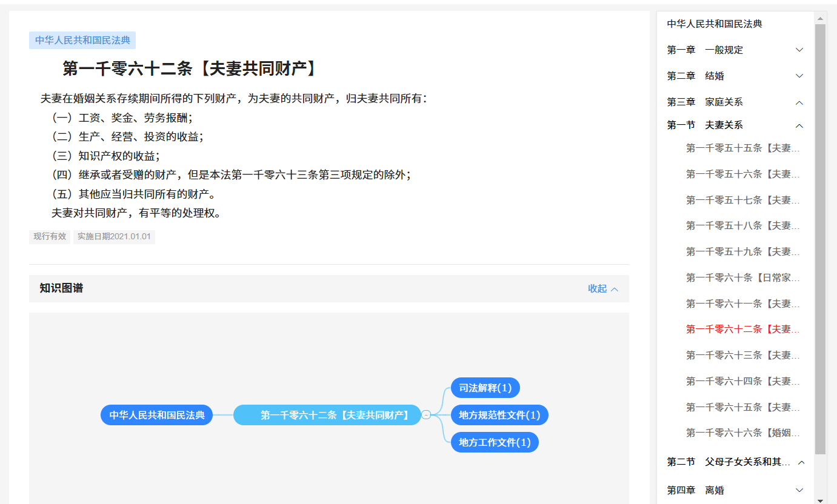
Task: Open 第一千零六十六条 in sidebar list
Action: 742,433
